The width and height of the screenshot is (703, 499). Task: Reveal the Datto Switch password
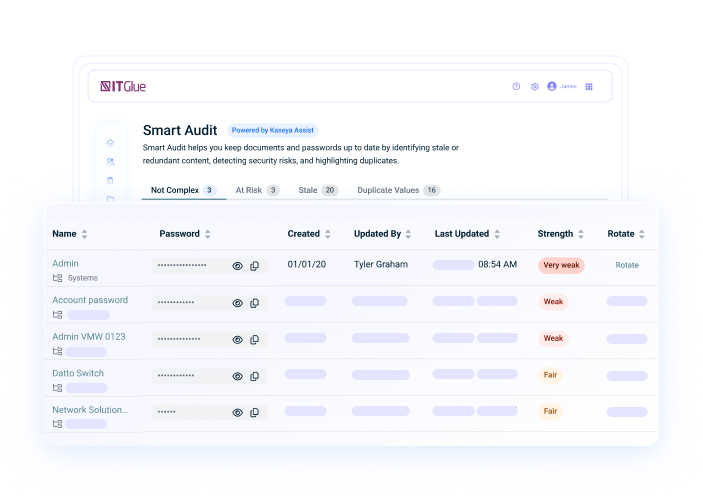click(x=238, y=376)
